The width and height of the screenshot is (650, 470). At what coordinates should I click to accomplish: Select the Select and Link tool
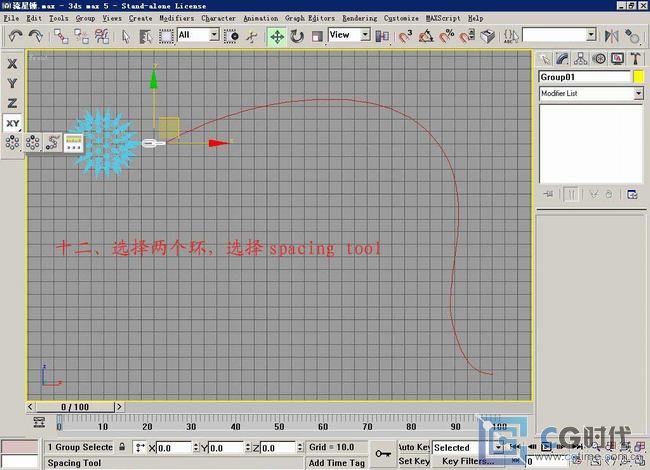point(61,36)
